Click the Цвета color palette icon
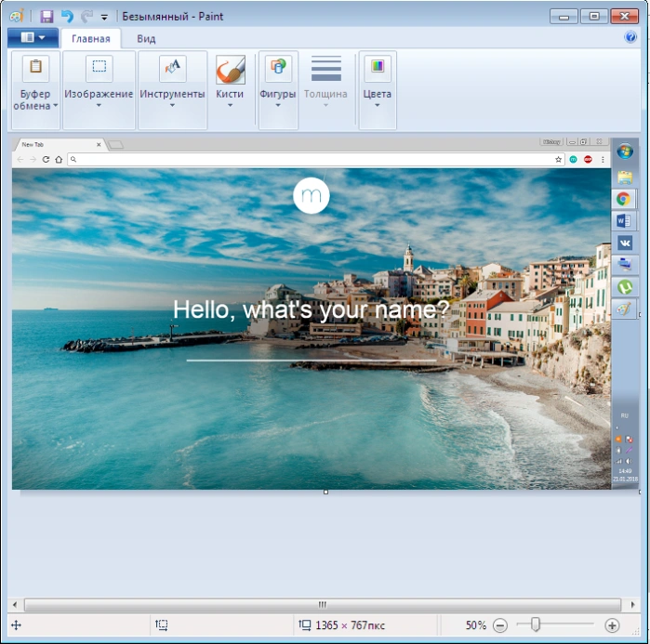650x644 pixels. [378, 68]
